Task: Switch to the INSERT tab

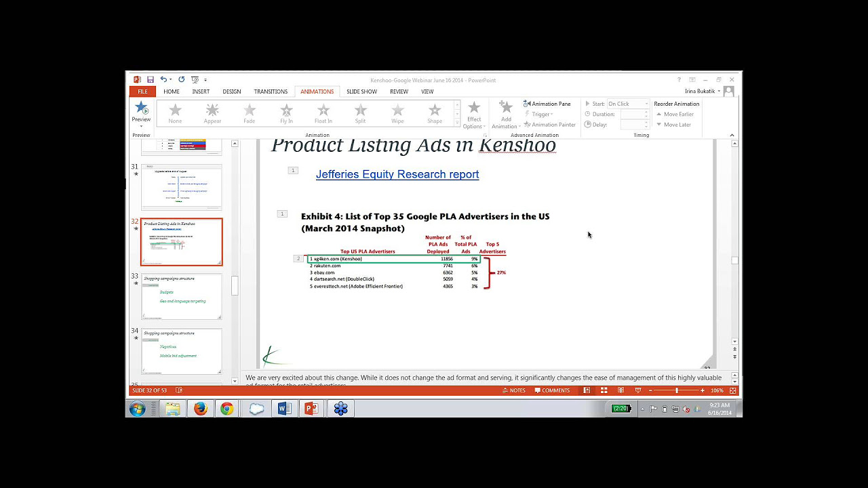Action: point(201,91)
